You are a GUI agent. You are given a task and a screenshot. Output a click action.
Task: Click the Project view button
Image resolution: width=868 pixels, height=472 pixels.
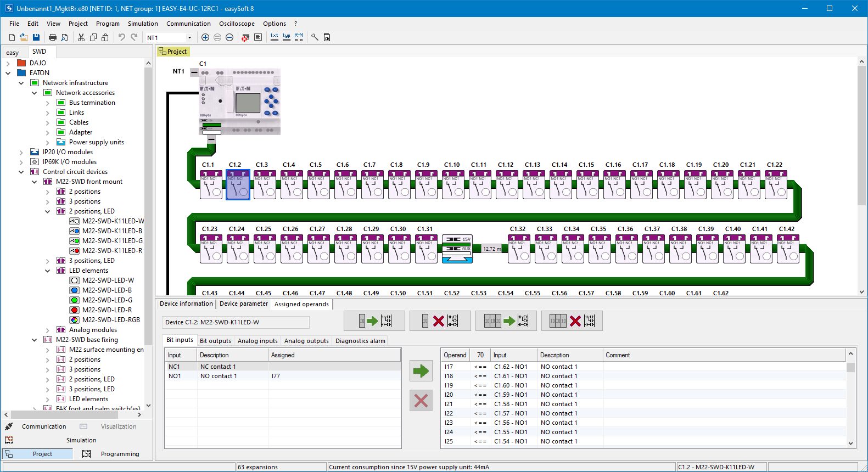tap(37, 454)
